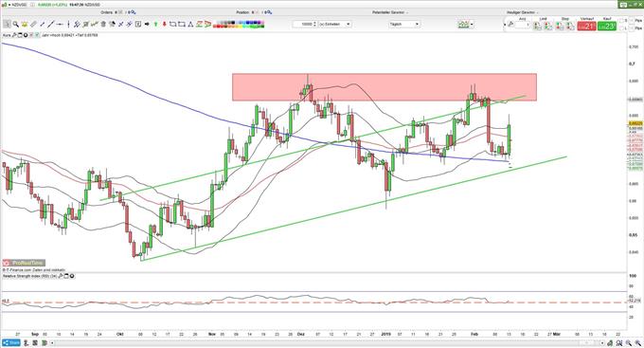The image size is (644, 348).
Task: Pick the red down-arrow marker tool
Action: coord(164,25)
